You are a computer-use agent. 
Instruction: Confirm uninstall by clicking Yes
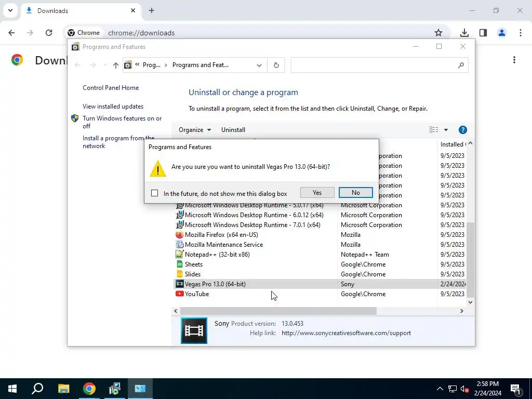(317, 193)
